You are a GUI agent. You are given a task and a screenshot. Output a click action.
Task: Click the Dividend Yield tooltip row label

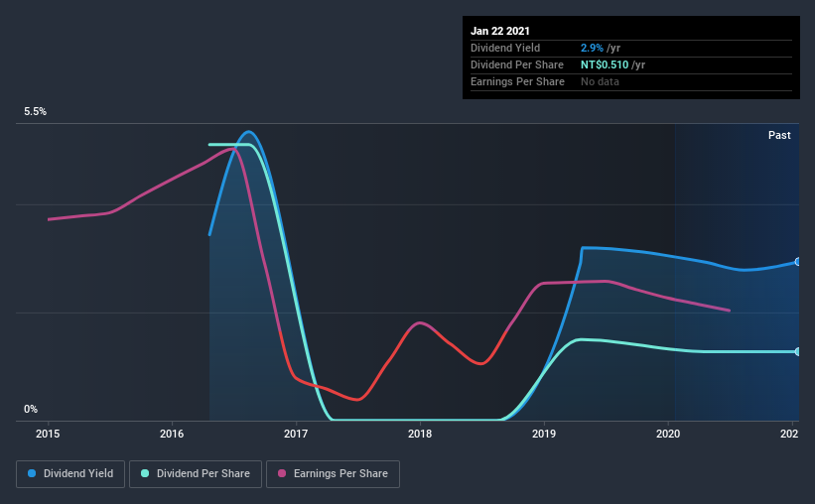[x=505, y=48]
